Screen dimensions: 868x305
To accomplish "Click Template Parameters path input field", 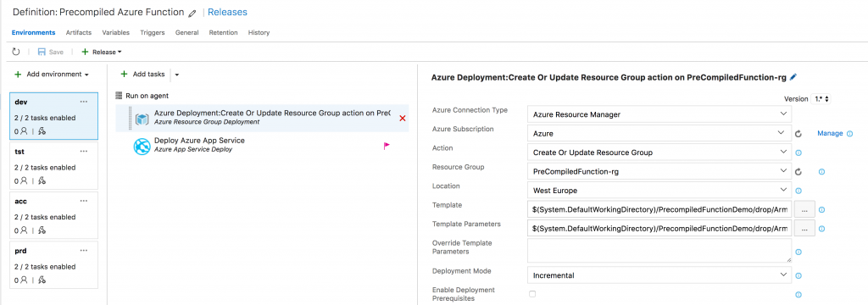I will [659, 229].
